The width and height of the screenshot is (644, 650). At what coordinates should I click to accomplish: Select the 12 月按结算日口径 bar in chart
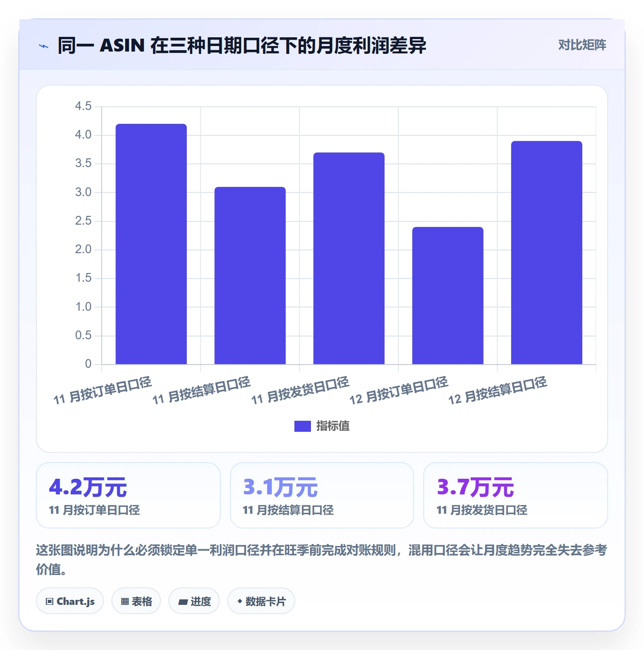click(546, 253)
